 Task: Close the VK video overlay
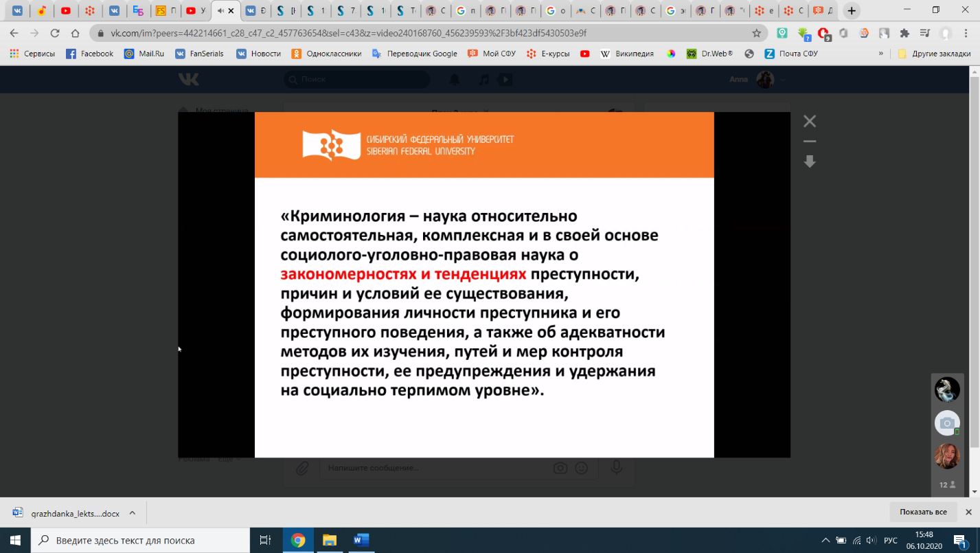[810, 122]
